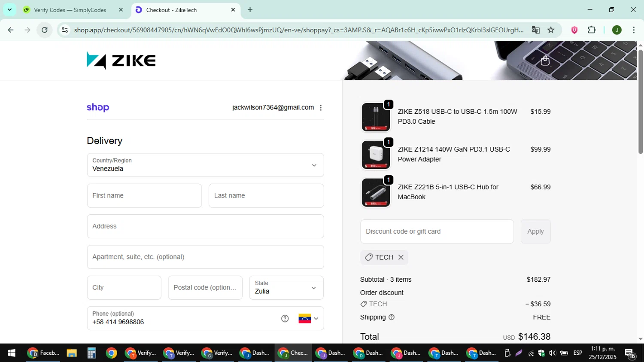Click jackwilson7364@gmail.com email text
644x362 pixels.
[273, 107]
